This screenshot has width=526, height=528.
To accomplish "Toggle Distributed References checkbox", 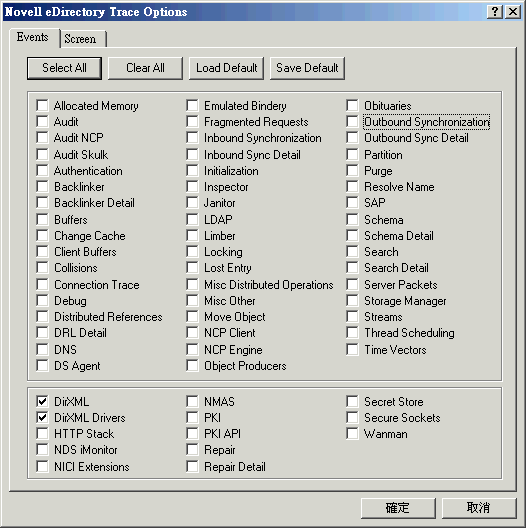I will (x=42, y=317).
